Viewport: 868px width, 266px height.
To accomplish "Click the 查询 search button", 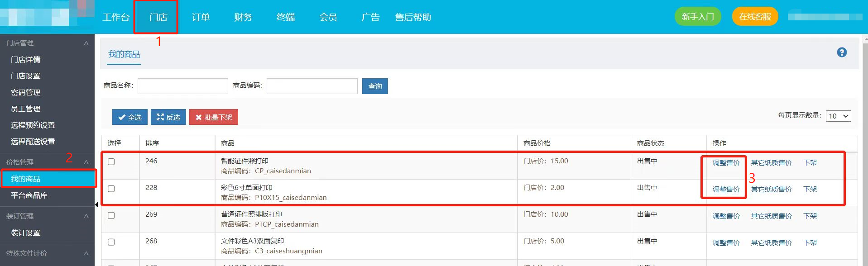I will point(375,86).
